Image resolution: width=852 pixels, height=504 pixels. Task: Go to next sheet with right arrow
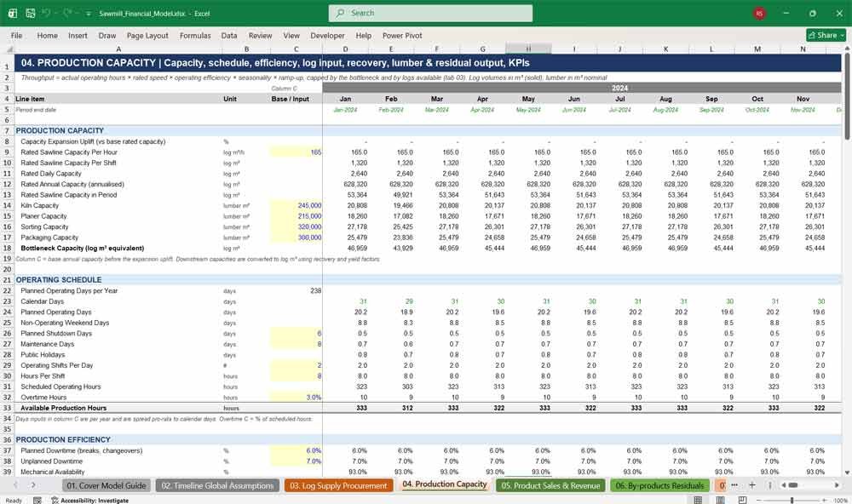pos(33,485)
